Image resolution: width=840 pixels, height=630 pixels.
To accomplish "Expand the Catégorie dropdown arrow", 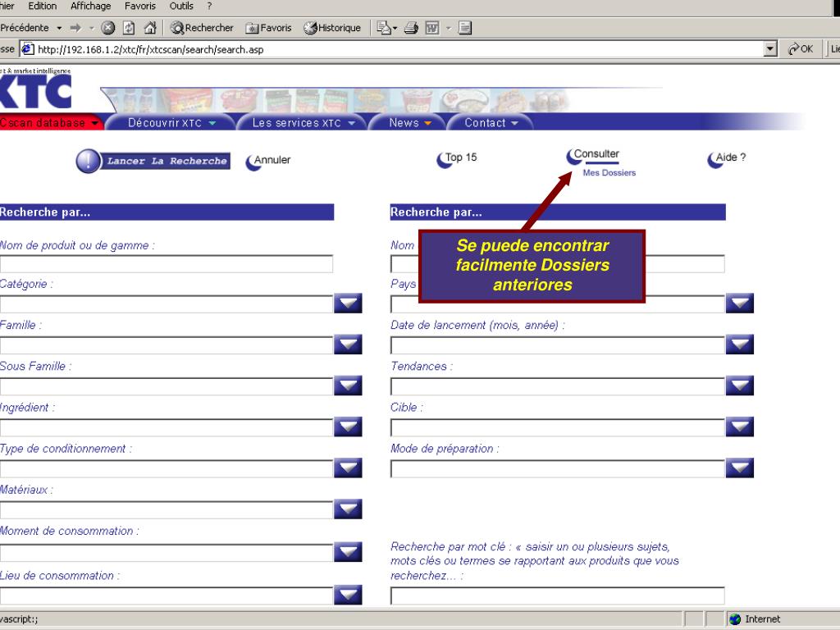I will click(348, 304).
